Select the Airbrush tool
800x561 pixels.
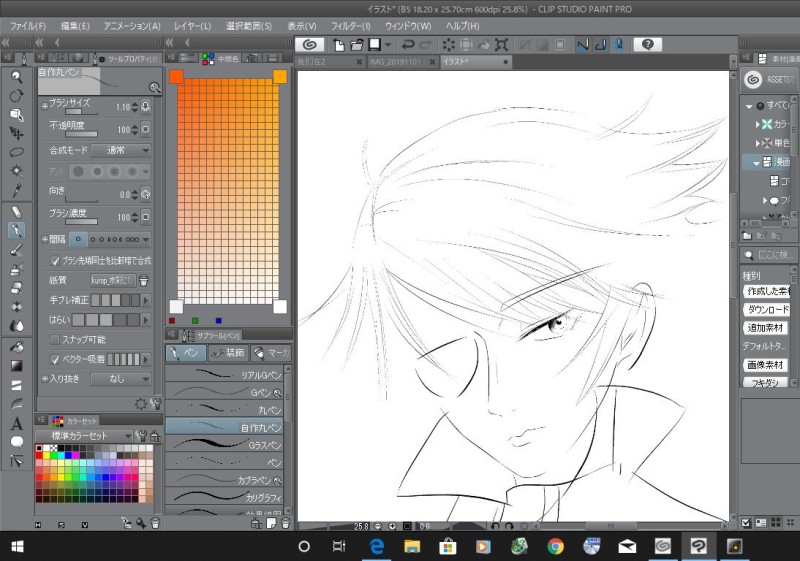pos(16,269)
